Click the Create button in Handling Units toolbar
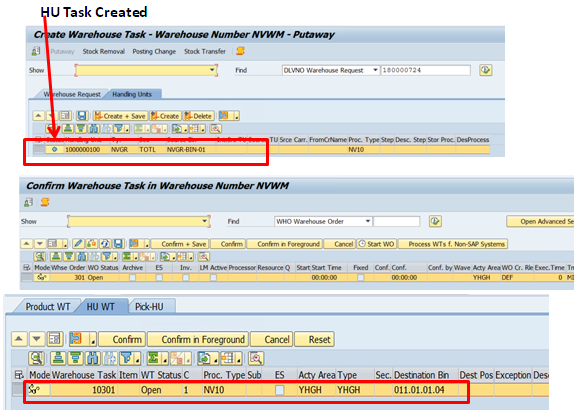Image resolution: width=578 pixels, height=419 pixels. tap(165, 116)
